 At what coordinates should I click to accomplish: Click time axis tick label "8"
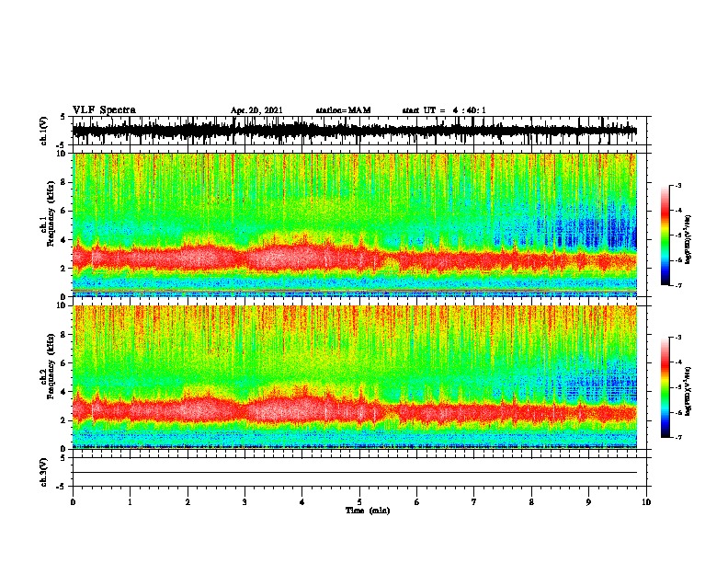(x=531, y=502)
